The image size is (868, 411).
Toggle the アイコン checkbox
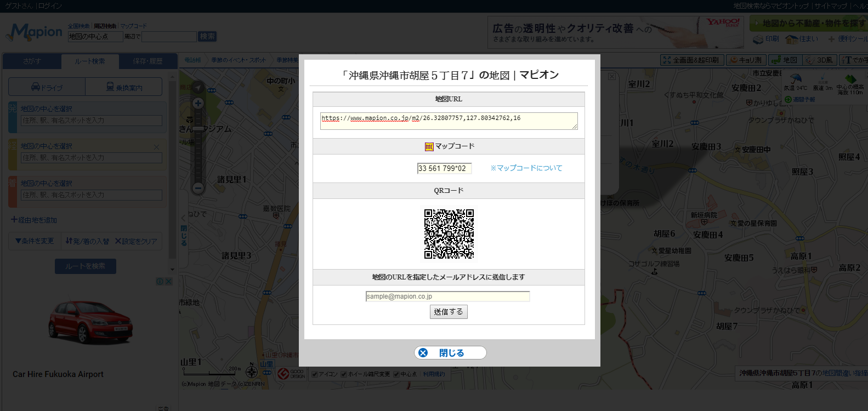[x=315, y=374]
